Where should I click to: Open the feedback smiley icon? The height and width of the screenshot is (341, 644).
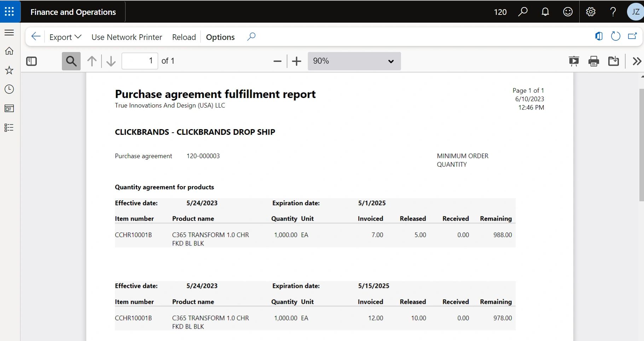point(568,12)
